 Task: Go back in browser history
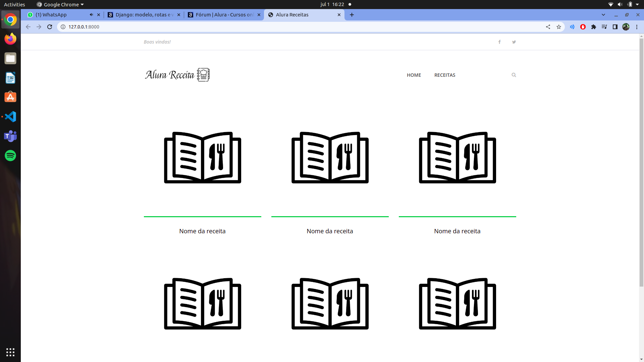click(28, 27)
